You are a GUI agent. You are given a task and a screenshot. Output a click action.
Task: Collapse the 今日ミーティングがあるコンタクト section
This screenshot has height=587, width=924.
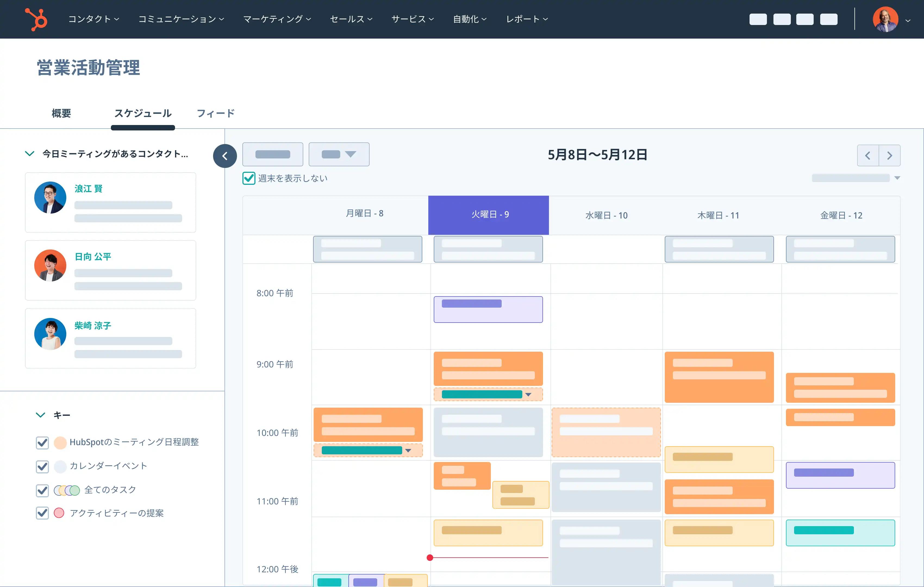(x=30, y=154)
